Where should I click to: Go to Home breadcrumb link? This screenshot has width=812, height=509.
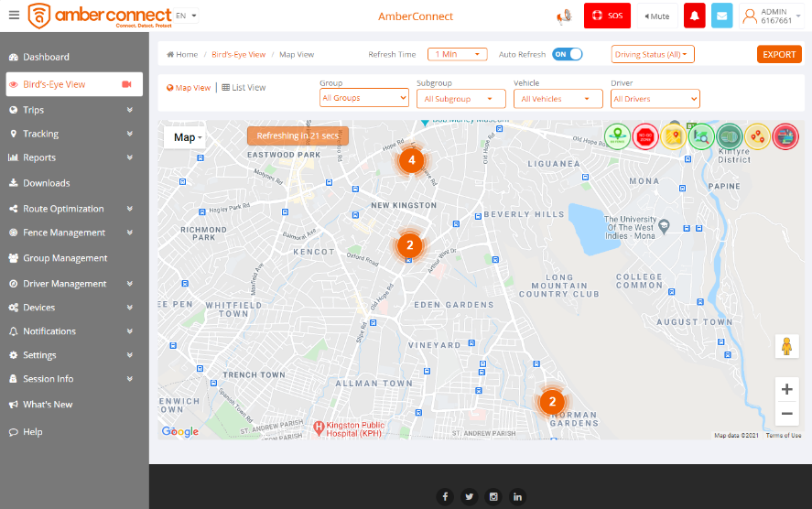pos(182,54)
